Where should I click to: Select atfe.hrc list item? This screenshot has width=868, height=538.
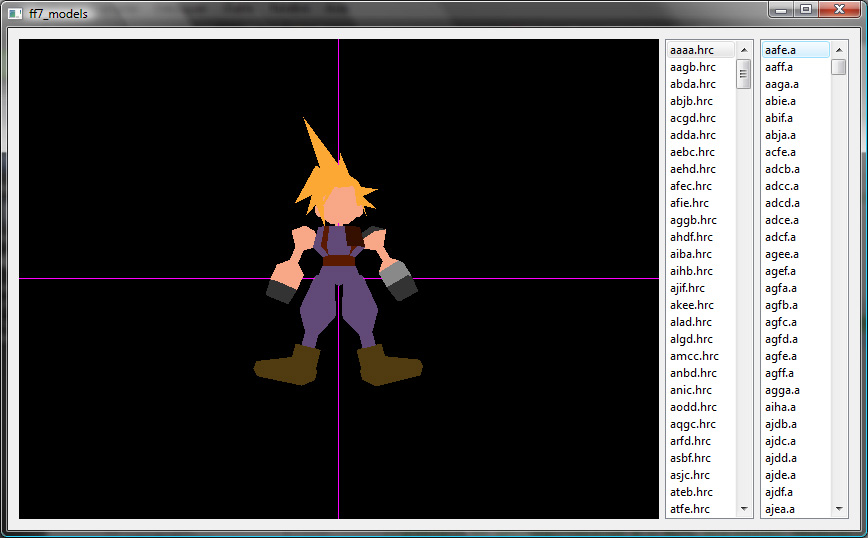point(701,509)
